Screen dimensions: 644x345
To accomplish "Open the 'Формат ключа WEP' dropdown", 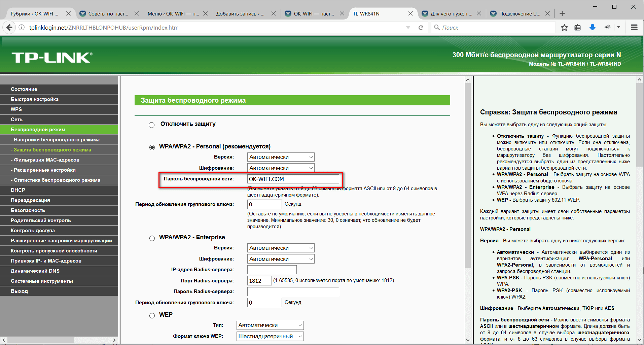I will pos(270,336).
